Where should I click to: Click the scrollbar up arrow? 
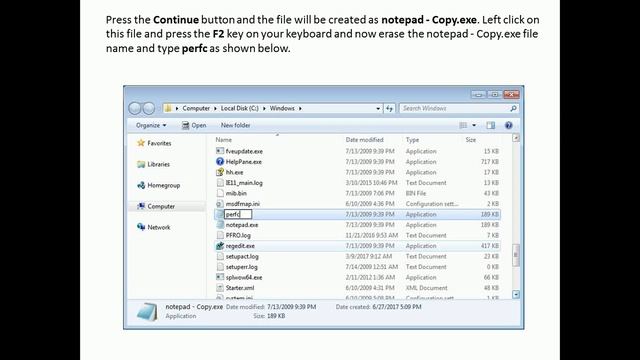pos(516,138)
